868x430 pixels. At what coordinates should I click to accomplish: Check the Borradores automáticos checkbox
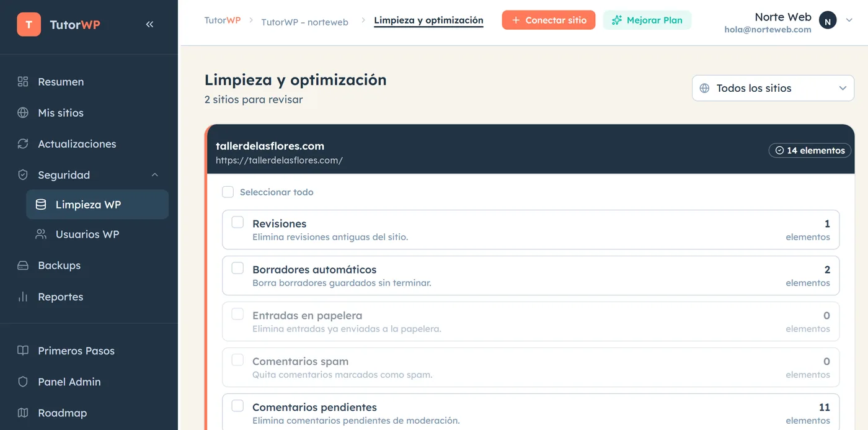click(x=237, y=268)
